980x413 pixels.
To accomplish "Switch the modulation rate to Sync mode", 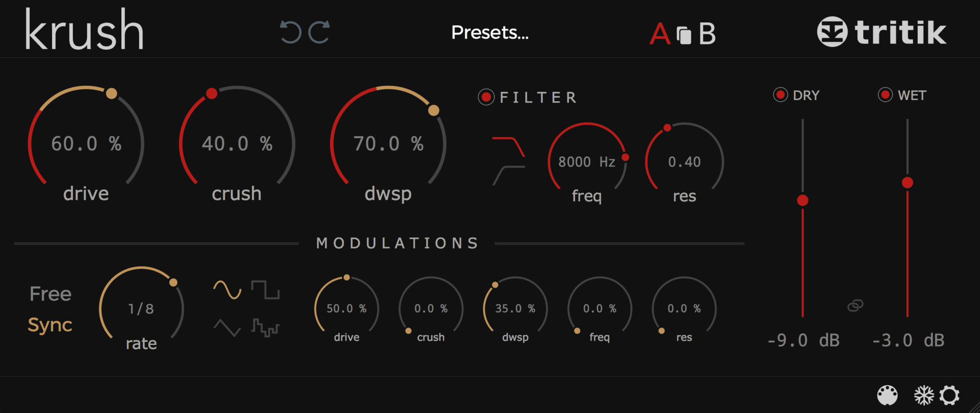I will pyautogui.click(x=49, y=325).
